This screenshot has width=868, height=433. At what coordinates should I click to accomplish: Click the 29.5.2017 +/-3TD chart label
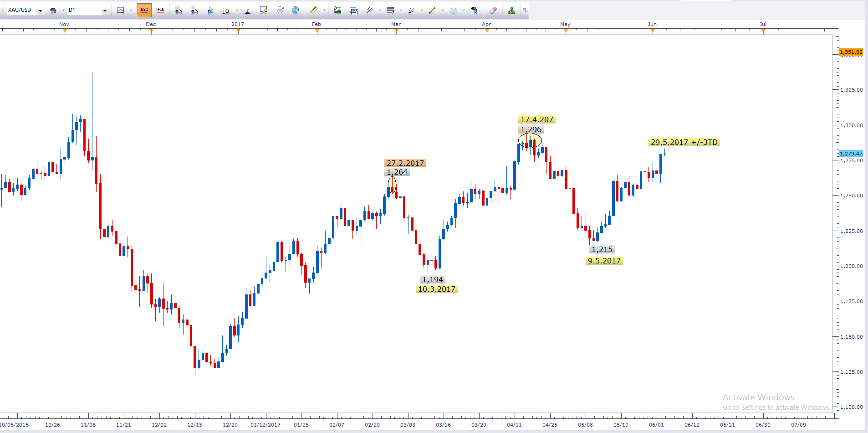point(684,143)
